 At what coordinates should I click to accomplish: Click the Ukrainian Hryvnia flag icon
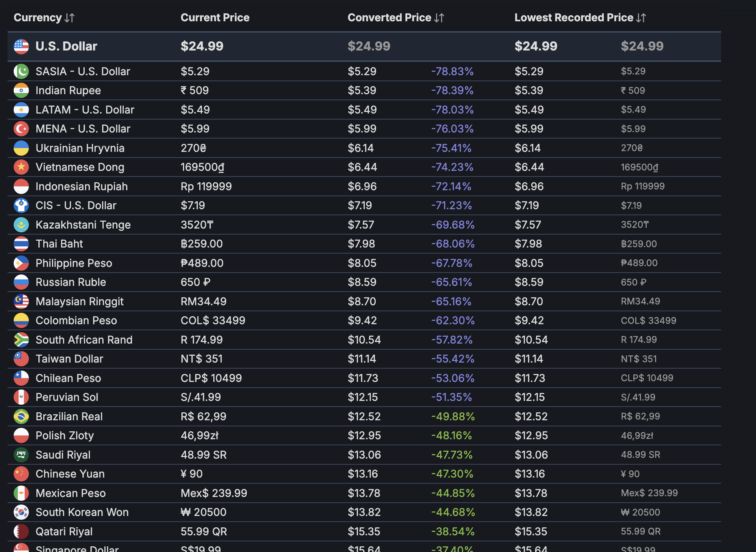click(x=21, y=148)
